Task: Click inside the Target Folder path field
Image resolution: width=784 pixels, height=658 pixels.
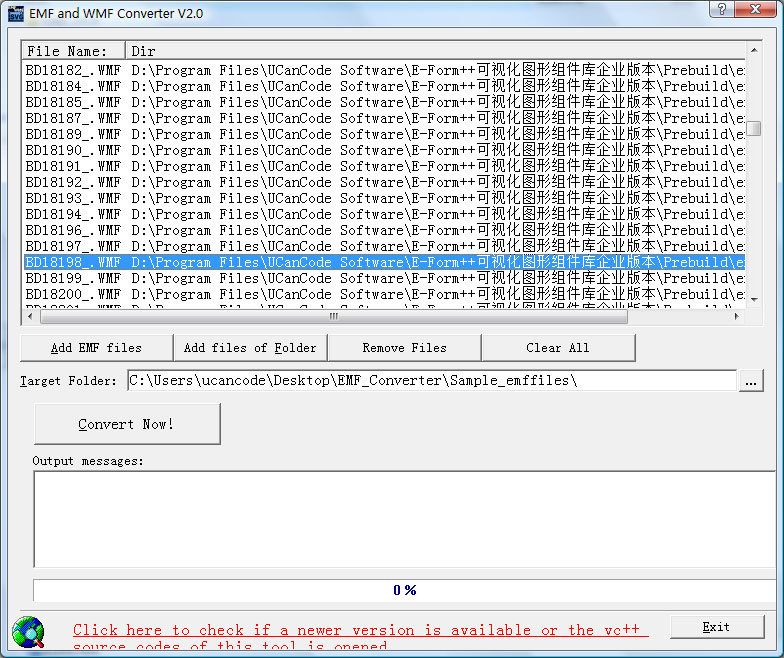Action: tap(430, 381)
